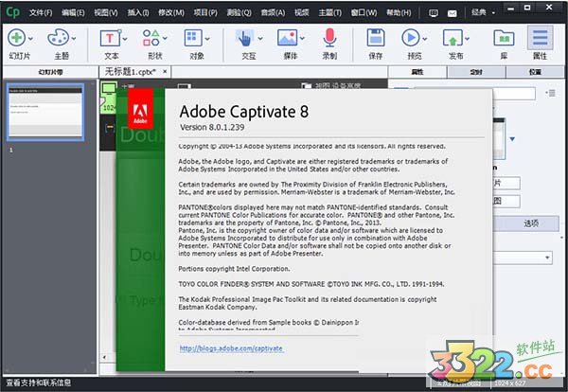Image resolution: width=568 pixels, height=392 pixels.
Task: Click the 1024 x 627 status bar size
Action: (509, 383)
